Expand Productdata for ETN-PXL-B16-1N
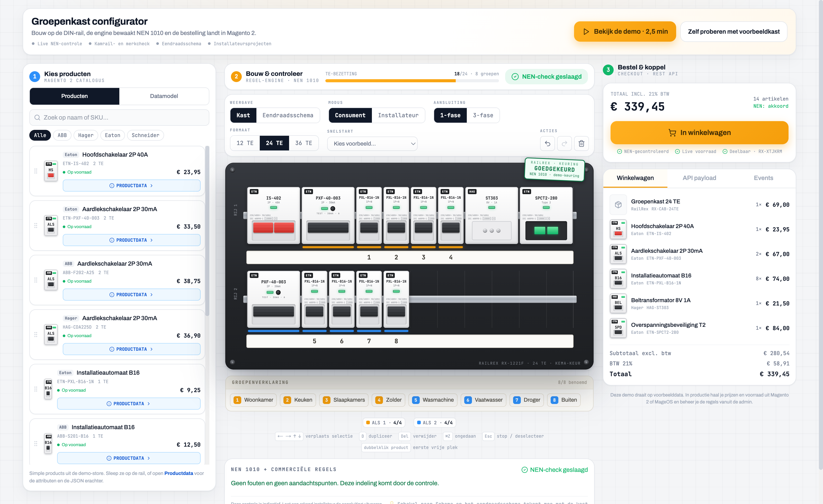The image size is (823, 504). (x=129, y=403)
